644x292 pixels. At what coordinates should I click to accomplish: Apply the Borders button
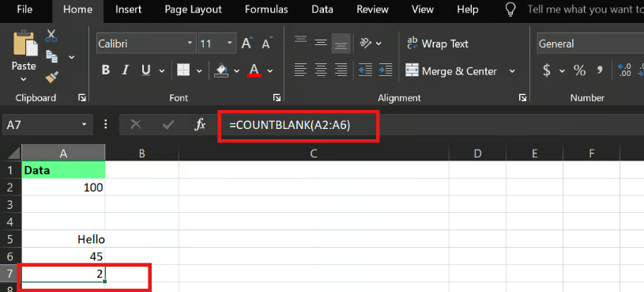click(183, 70)
